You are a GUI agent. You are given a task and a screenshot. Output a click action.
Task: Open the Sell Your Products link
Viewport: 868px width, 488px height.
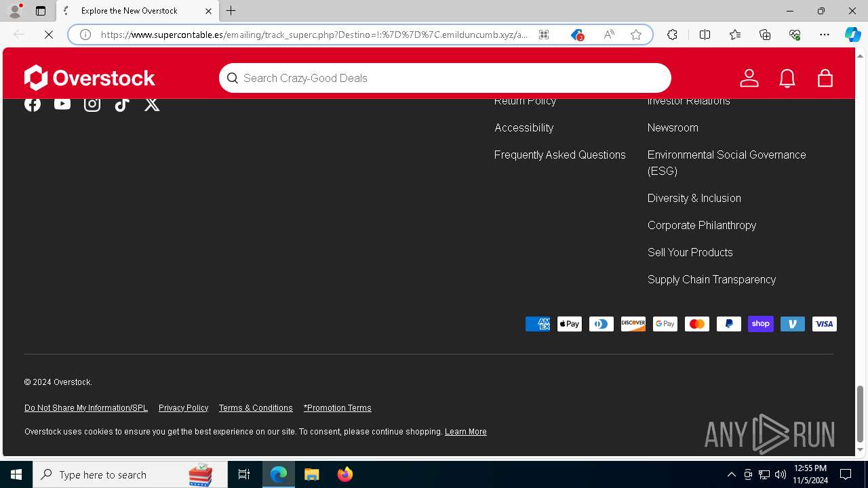(690, 252)
